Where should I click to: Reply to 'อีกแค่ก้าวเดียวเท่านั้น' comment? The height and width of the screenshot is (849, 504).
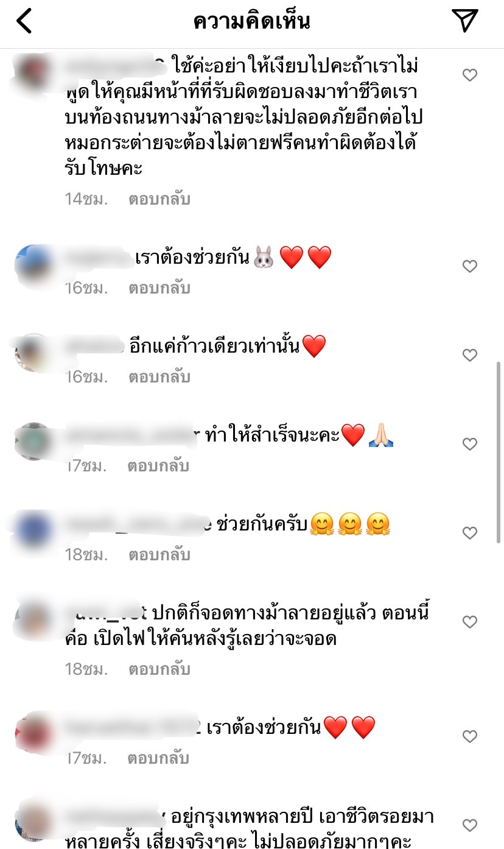(x=159, y=376)
